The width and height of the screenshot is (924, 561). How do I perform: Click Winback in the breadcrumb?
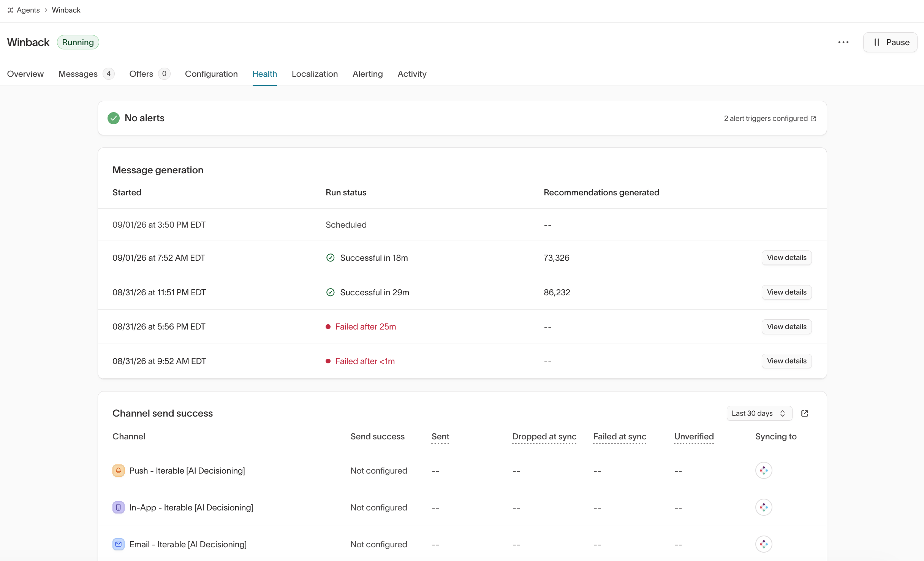tap(66, 10)
